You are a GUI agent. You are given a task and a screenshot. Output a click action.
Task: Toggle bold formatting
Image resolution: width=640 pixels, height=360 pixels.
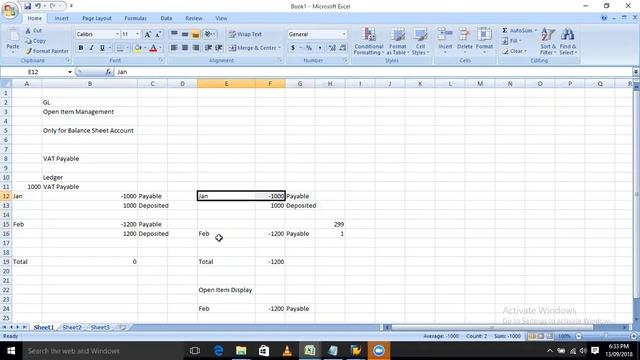point(81,48)
